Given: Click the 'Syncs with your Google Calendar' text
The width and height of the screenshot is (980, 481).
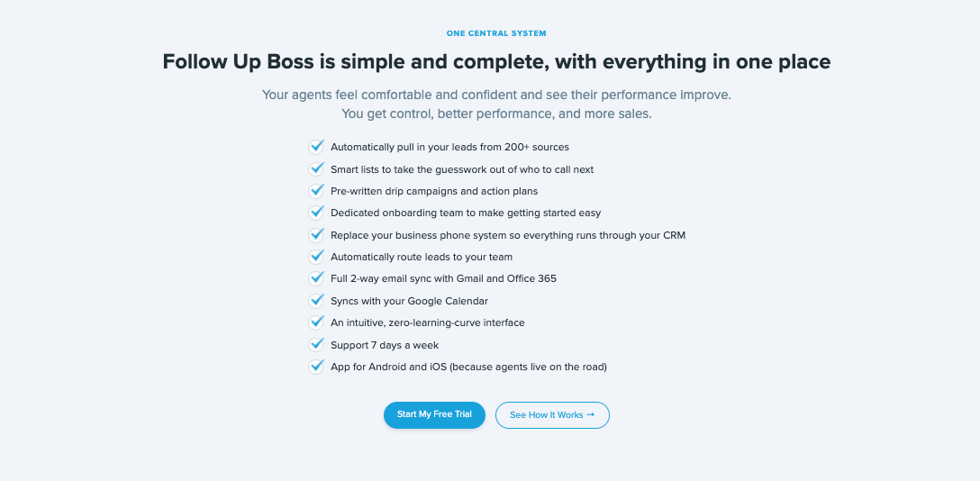Looking at the screenshot, I should click(409, 301).
